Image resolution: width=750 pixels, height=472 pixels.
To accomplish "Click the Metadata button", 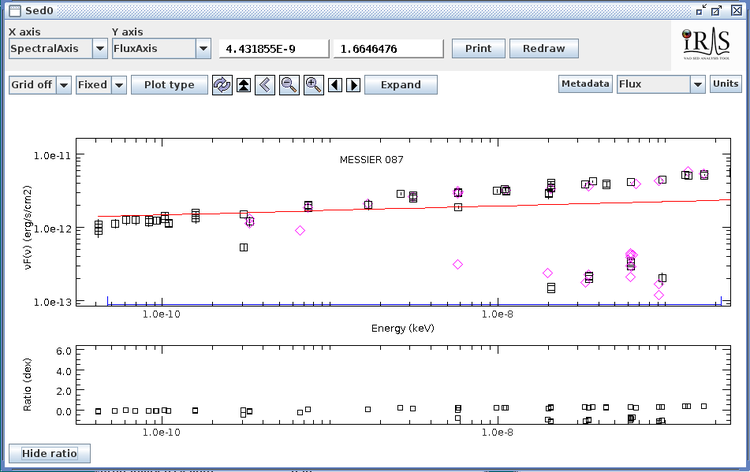I will click(585, 84).
